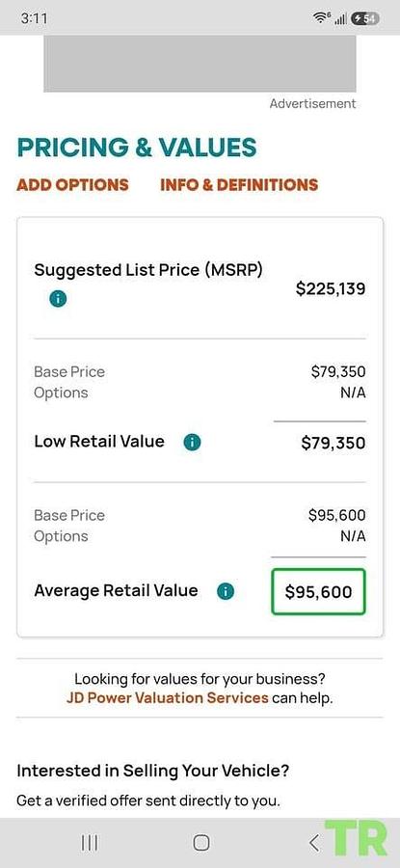Select the Suggested List Price (MSRP) label
Image resolution: width=400 pixels, height=868 pixels.
148,271
